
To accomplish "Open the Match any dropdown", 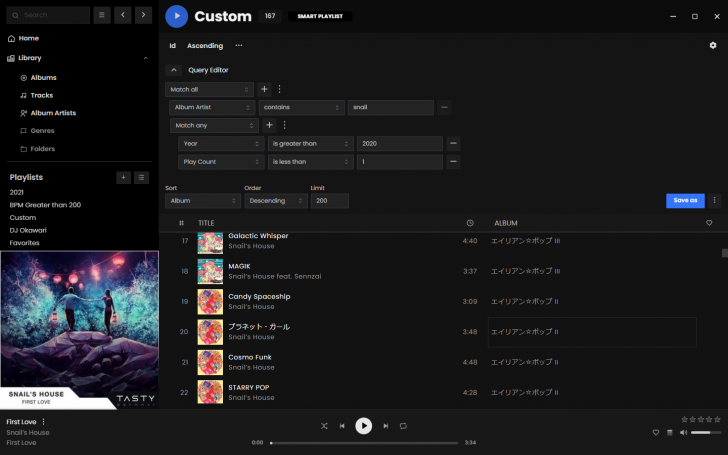I will (x=214, y=125).
